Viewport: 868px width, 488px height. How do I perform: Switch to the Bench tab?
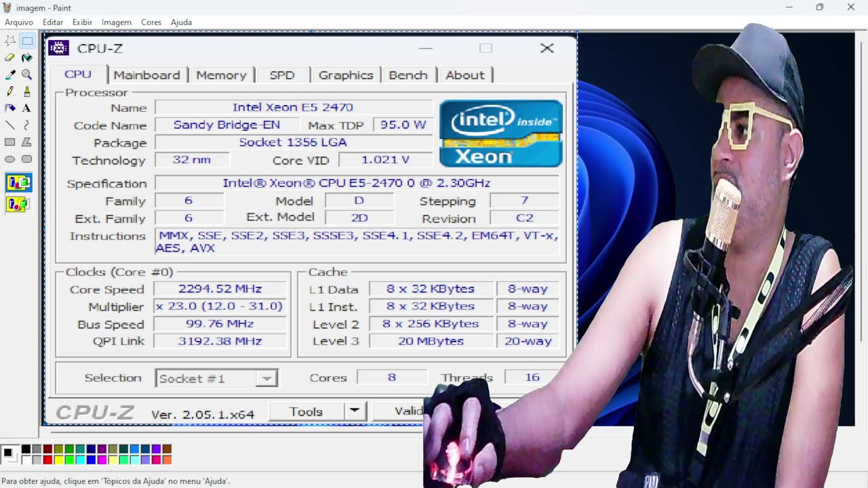[x=408, y=75]
